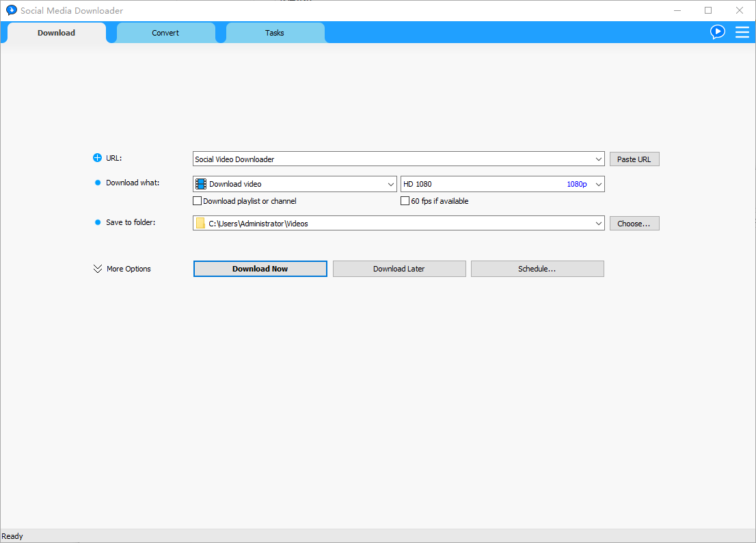The image size is (756, 543).
Task: Click the chat support icon near the menu
Action: pyautogui.click(x=718, y=31)
